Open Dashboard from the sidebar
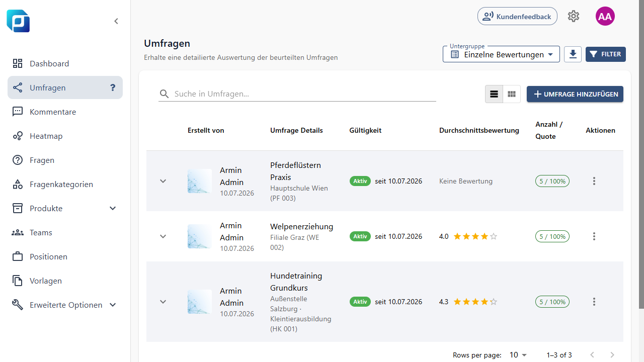This screenshot has width=644, height=362. (65, 63)
